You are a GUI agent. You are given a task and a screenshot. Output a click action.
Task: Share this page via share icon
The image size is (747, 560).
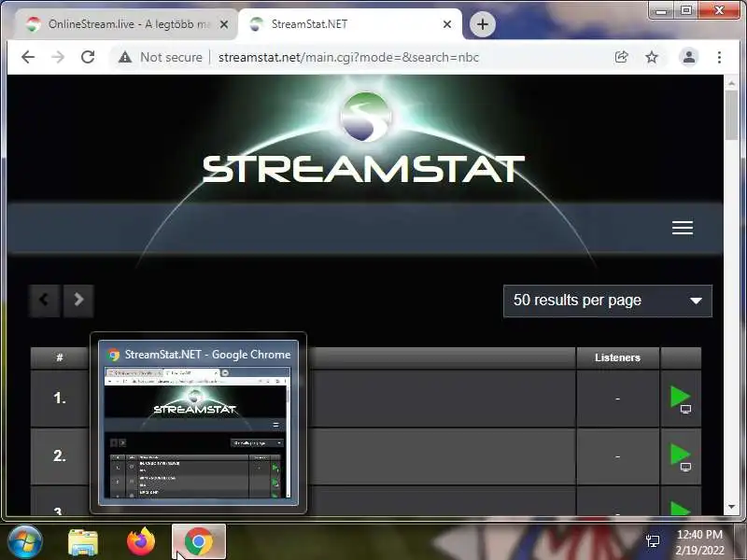coord(621,57)
